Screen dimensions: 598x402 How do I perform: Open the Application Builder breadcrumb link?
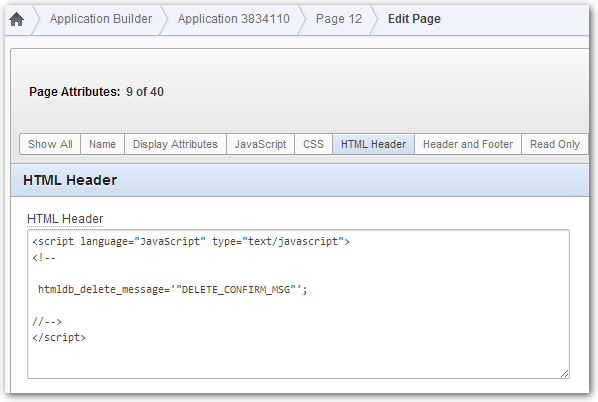(x=101, y=19)
